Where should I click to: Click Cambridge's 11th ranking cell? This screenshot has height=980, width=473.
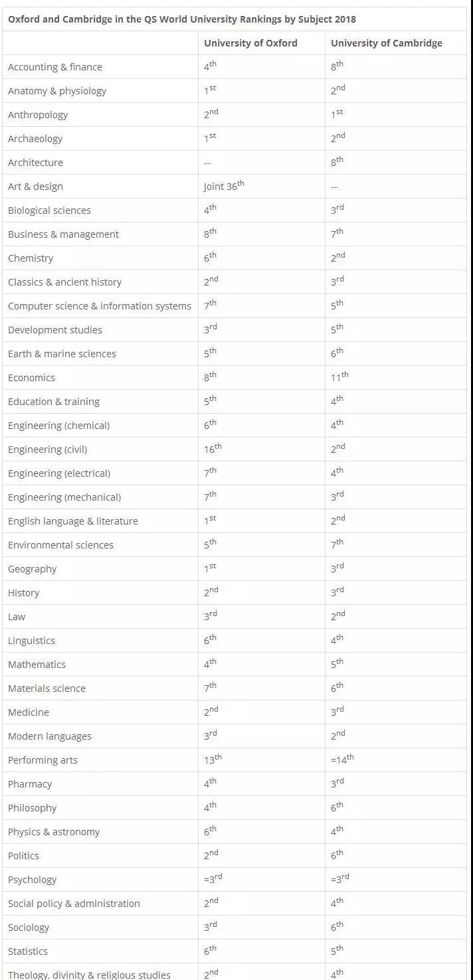tap(339, 377)
